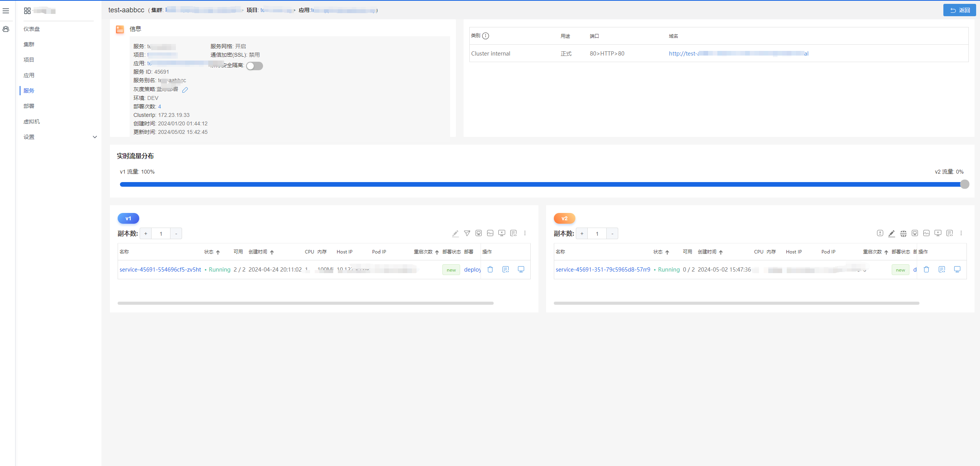
Task: Click the boxed monitor icon in v1 toolbar
Action: (x=479, y=233)
